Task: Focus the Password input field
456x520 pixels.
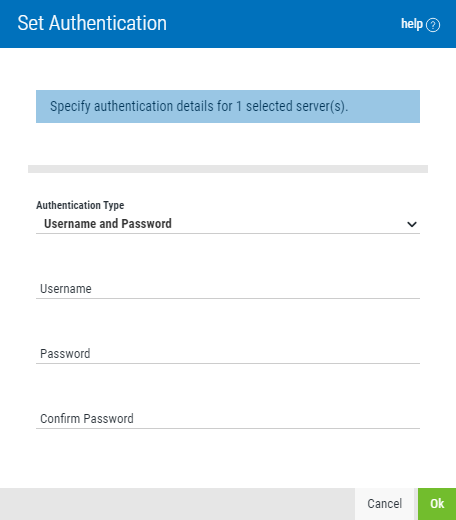Action: [x=228, y=354]
